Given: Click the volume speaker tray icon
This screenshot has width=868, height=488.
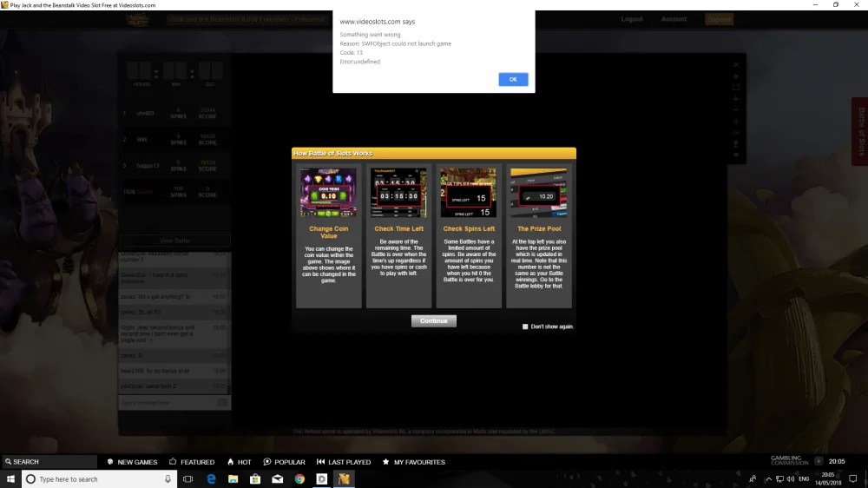Looking at the screenshot, I should pos(791,478).
